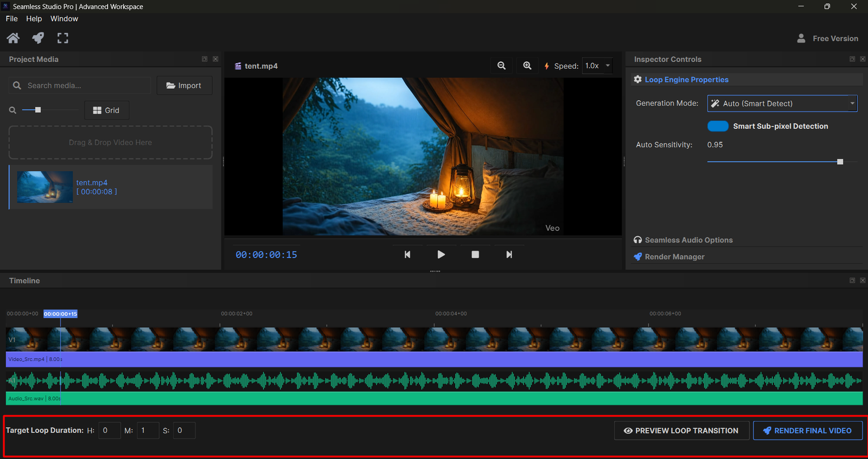The height and width of the screenshot is (459, 868).
Task: Focus the Search media field
Action: 80,85
